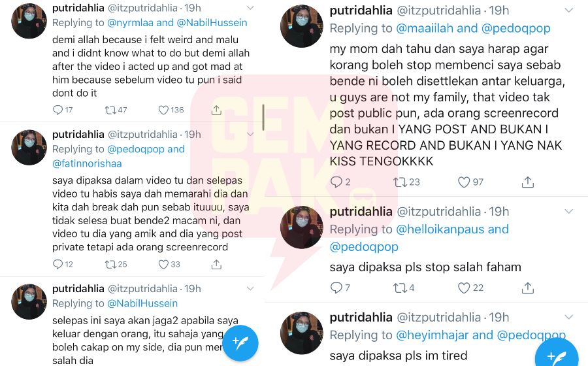Image resolution: width=588 pixels, height=366 pixels.
Task: Share the tweet with 25 retweets
Action: coord(216,265)
